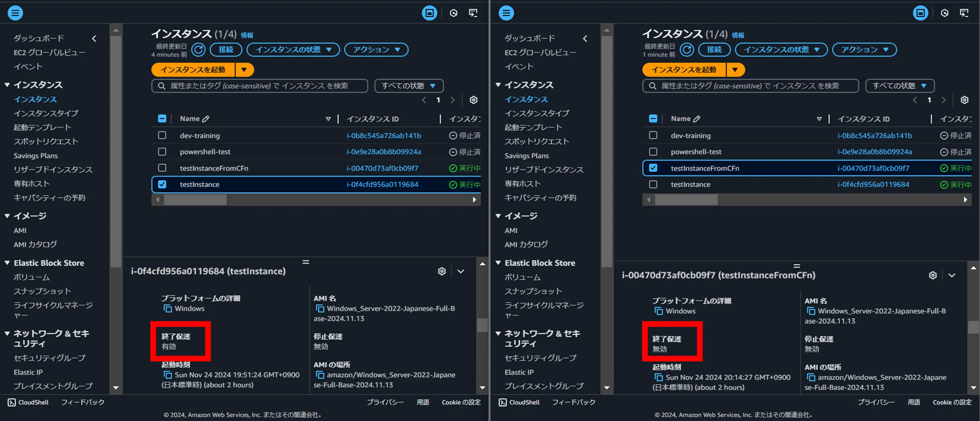This screenshot has height=421, width=980.
Task: Edit Name column pencil icon, left window
Action: 206,119
